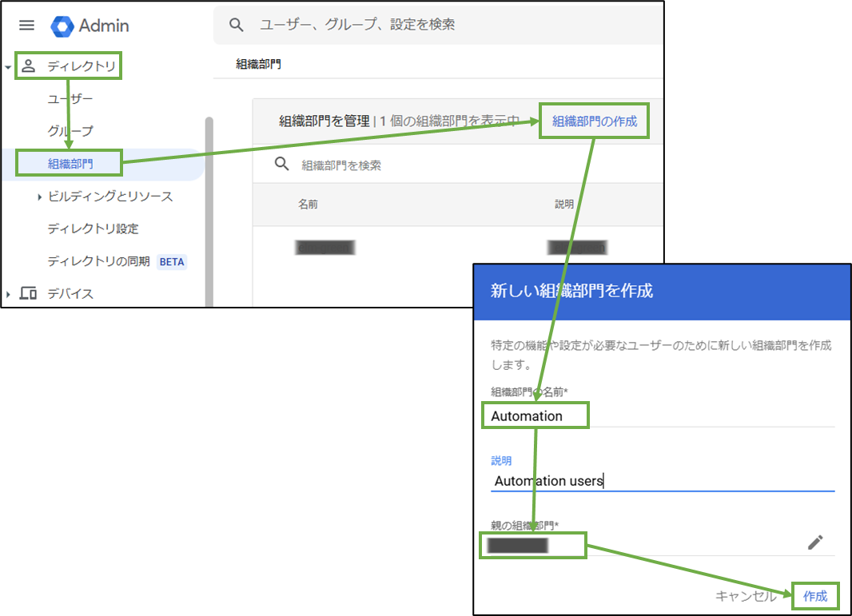Click the 組織部門の名前 field containing Automation
Image resolution: width=852 pixels, height=616 pixels.
click(663, 416)
